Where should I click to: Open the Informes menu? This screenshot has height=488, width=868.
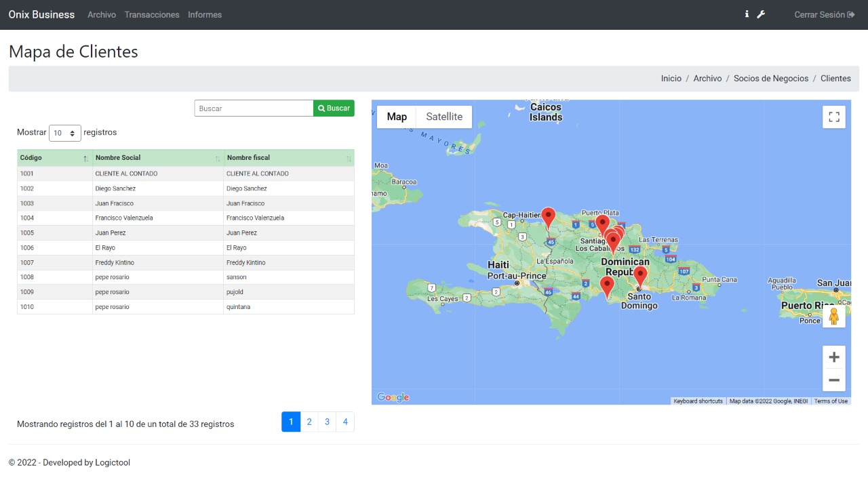point(205,14)
